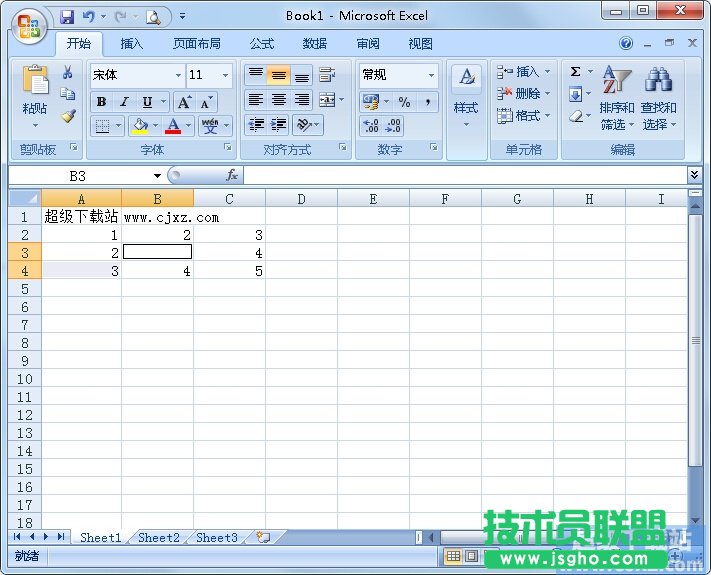Image resolution: width=711 pixels, height=575 pixels.
Task: Click the Format Painter brush icon
Action: 68,116
